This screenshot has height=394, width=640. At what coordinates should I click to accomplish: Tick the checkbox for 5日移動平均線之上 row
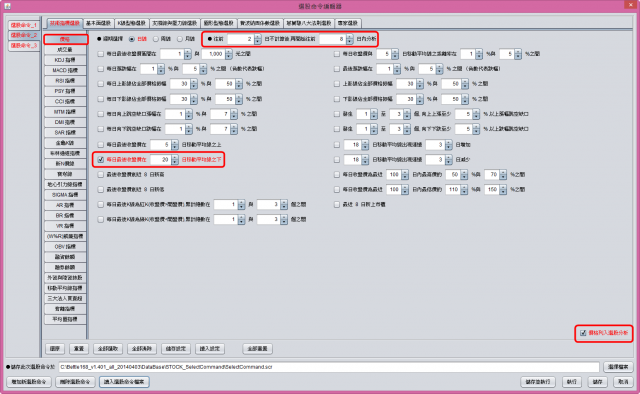101,145
